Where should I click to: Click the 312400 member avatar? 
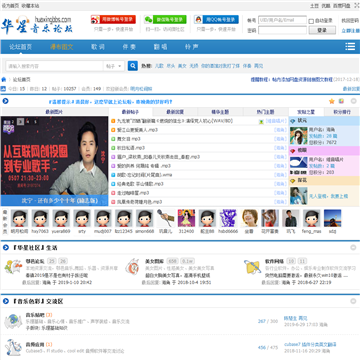point(186,218)
